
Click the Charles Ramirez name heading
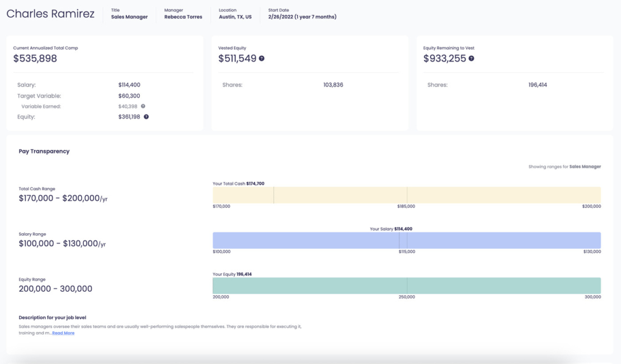pos(50,13)
